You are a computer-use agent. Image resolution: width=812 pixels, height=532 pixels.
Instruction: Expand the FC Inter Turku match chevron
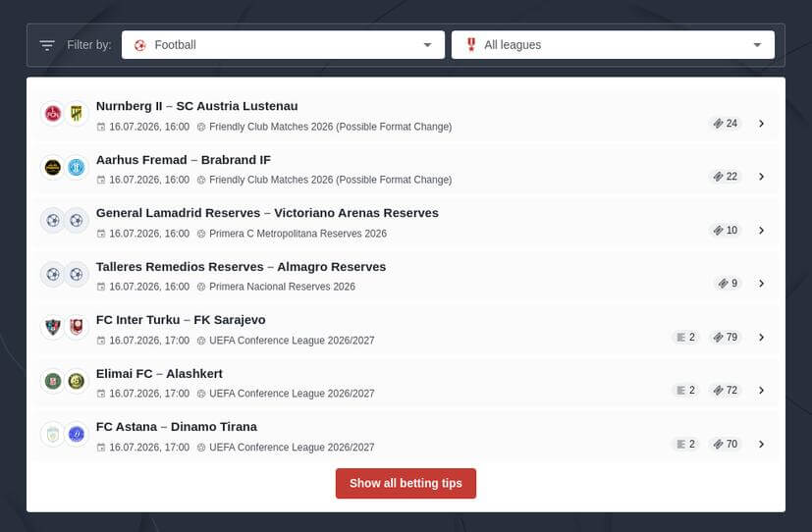pyautogui.click(x=761, y=338)
